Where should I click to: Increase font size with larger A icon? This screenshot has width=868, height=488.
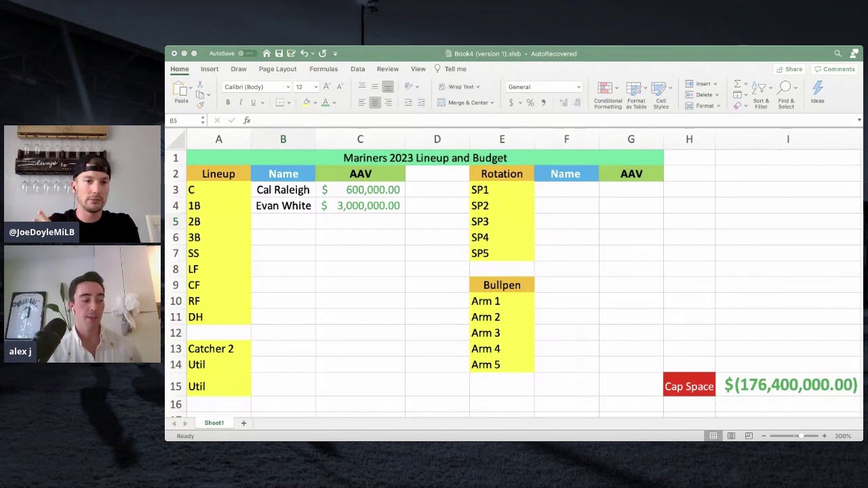click(x=327, y=87)
